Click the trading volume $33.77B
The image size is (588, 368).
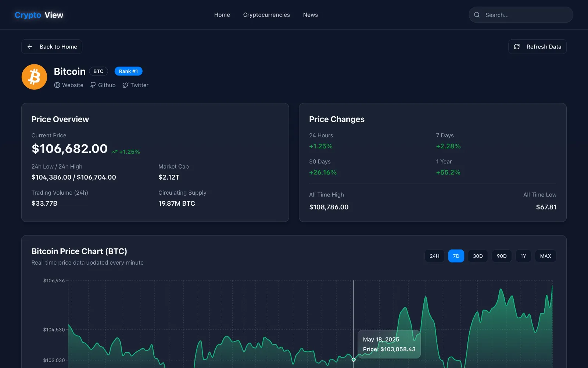[x=44, y=204]
